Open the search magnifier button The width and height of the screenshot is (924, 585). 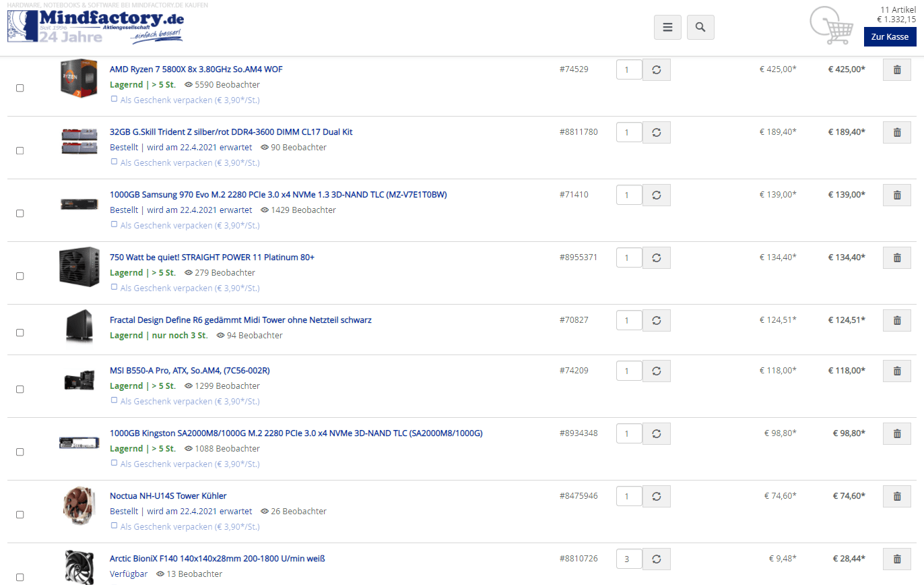click(x=700, y=27)
